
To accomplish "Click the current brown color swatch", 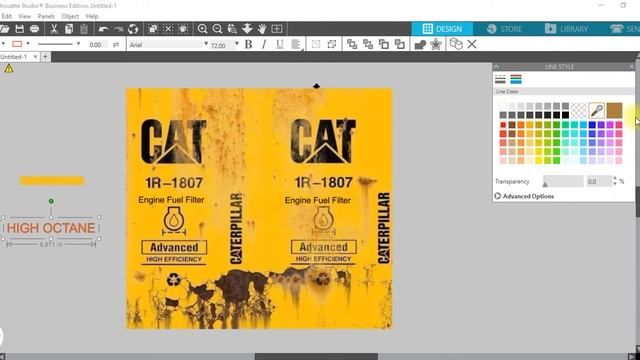I will [614, 111].
